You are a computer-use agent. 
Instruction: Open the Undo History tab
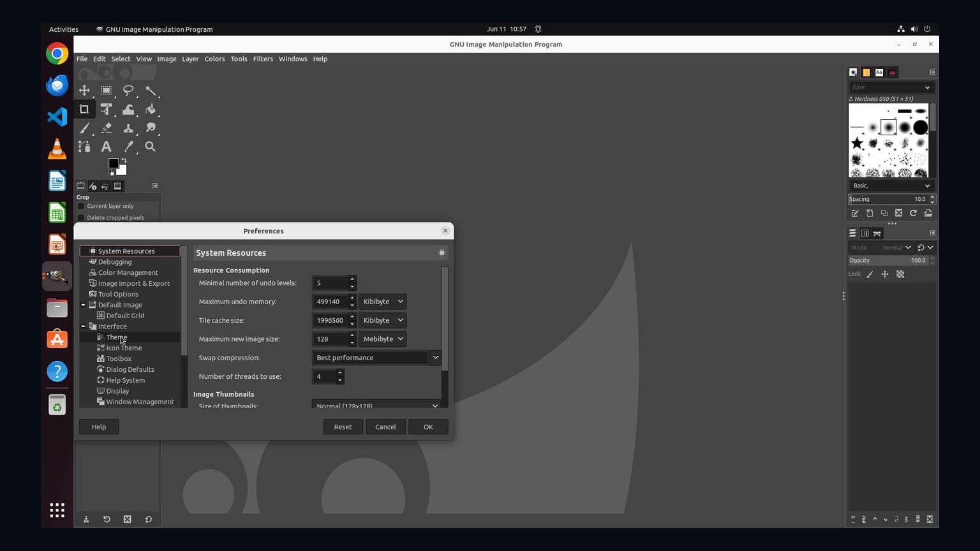(105, 186)
